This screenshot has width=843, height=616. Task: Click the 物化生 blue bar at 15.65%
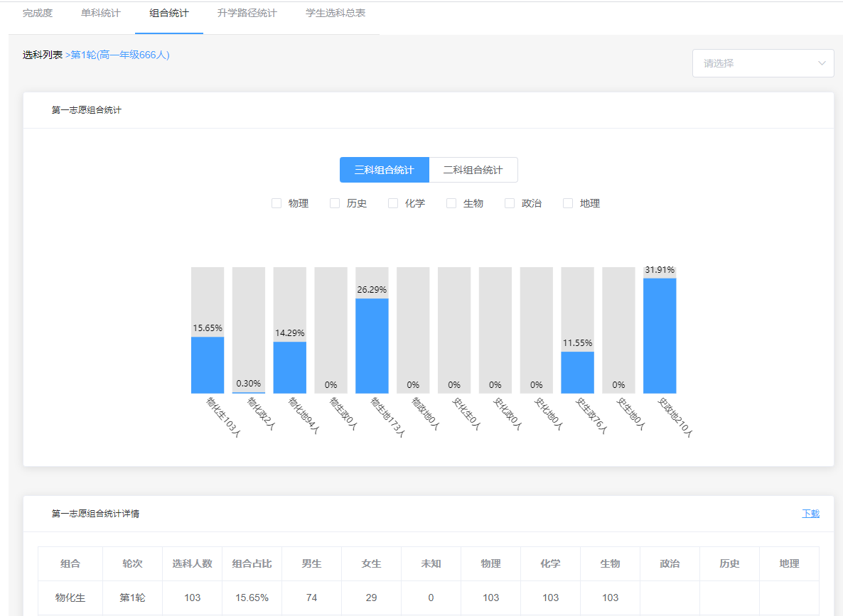coord(208,365)
